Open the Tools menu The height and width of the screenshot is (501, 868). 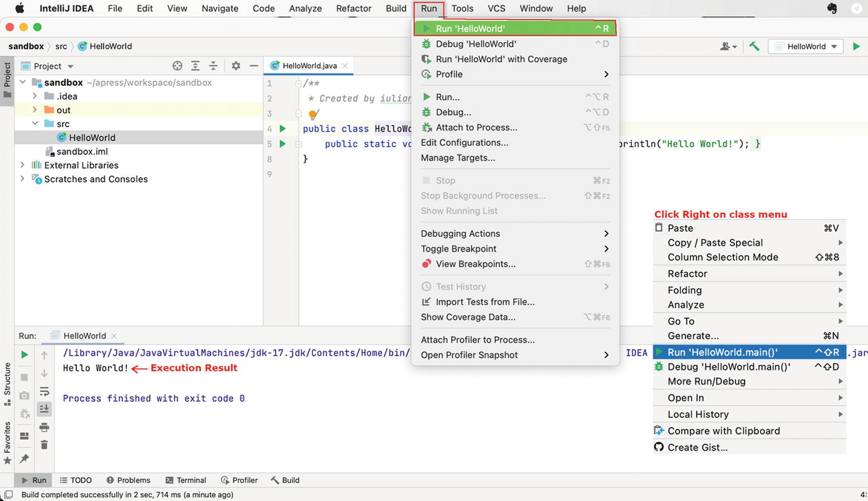tap(462, 8)
